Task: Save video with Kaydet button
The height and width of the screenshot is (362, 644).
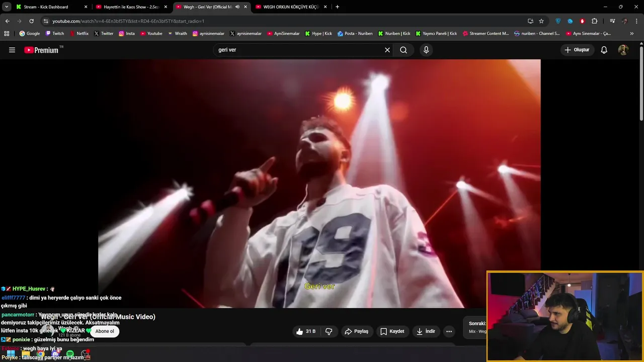Action: click(392, 331)
